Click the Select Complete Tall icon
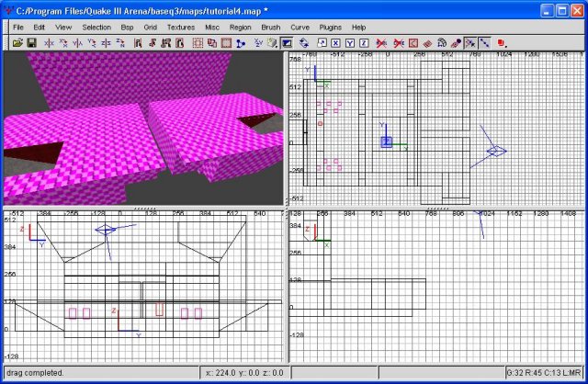Viewport: 588px width, 384px height. [138, 43]
